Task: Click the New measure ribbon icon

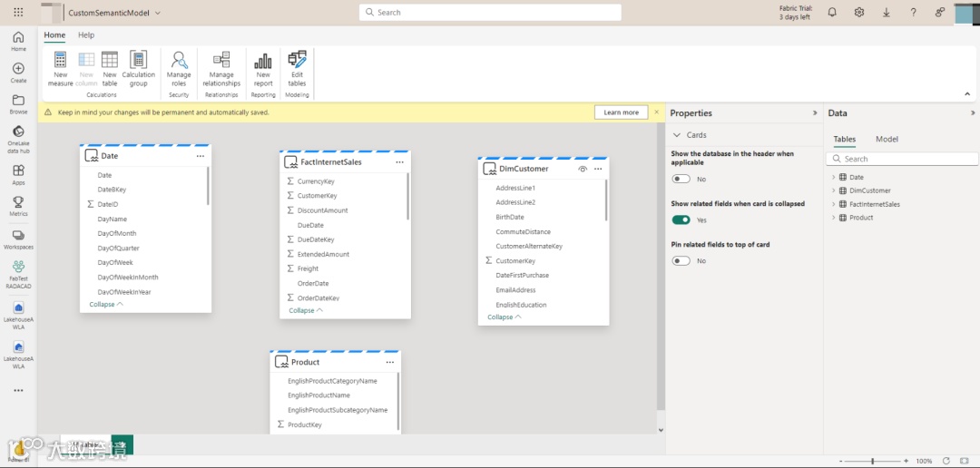Action: coord(61,69)
